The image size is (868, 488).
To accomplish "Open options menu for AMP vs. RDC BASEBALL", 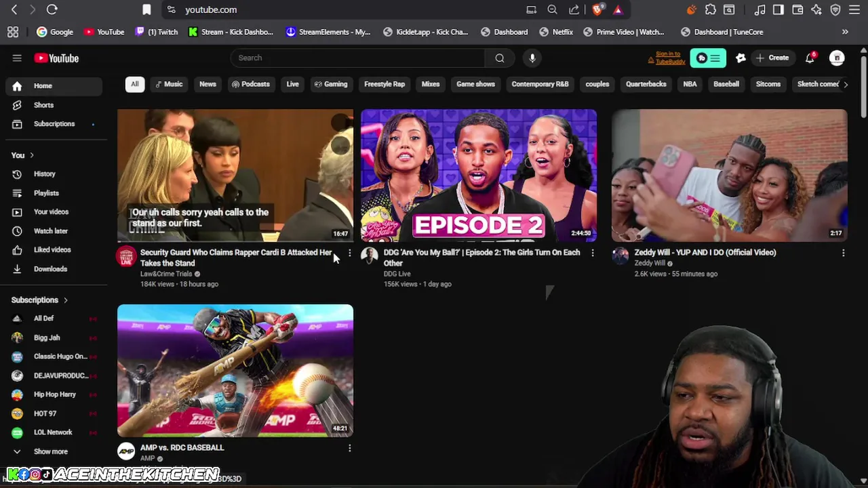I will click(349, 448).
